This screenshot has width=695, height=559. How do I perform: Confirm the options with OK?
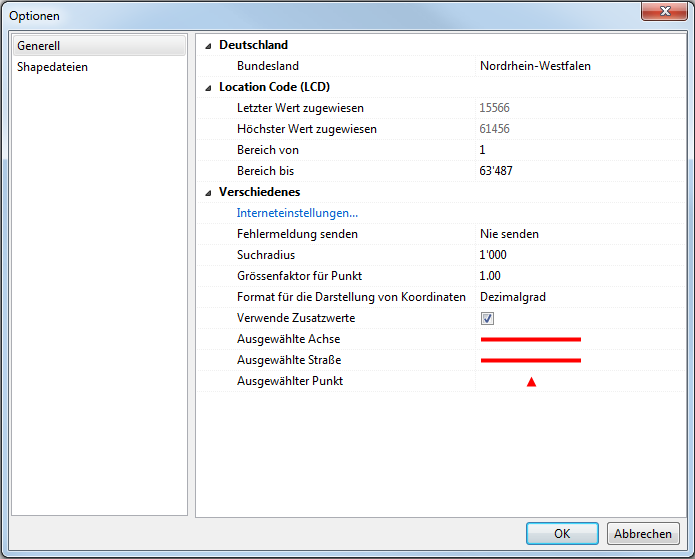562,533
